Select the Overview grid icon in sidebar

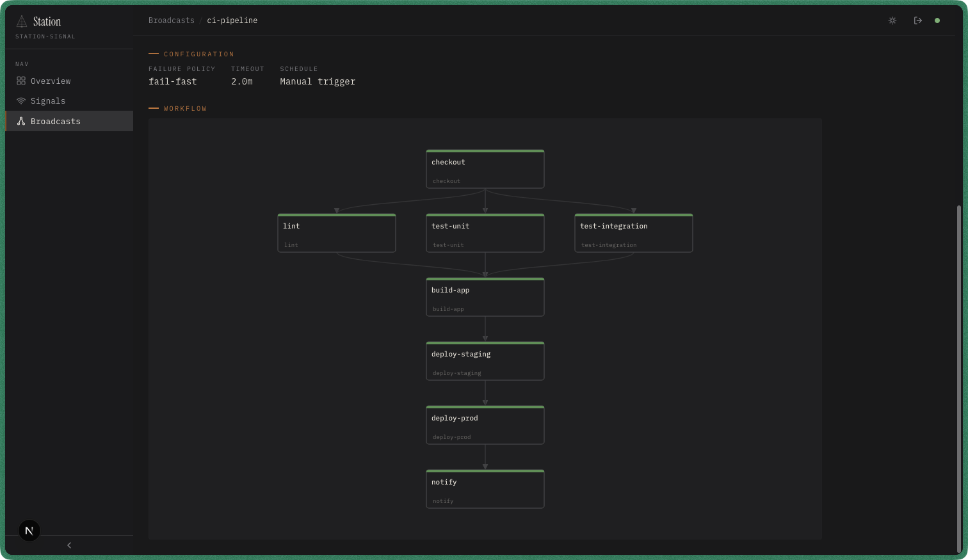click(x=20, y=81)
